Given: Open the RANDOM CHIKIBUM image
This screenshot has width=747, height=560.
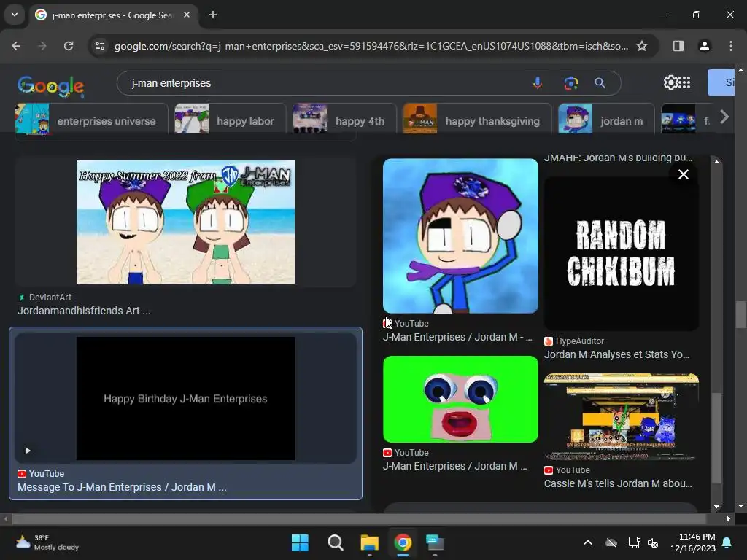Looking at the screenshot, I should [x=622, y=253].
